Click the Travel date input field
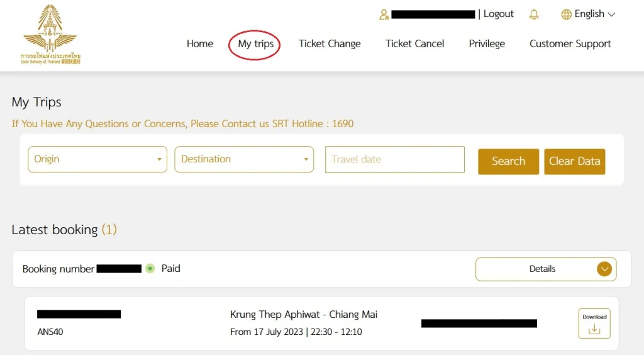The image size is (644, 355). point(395,159)
